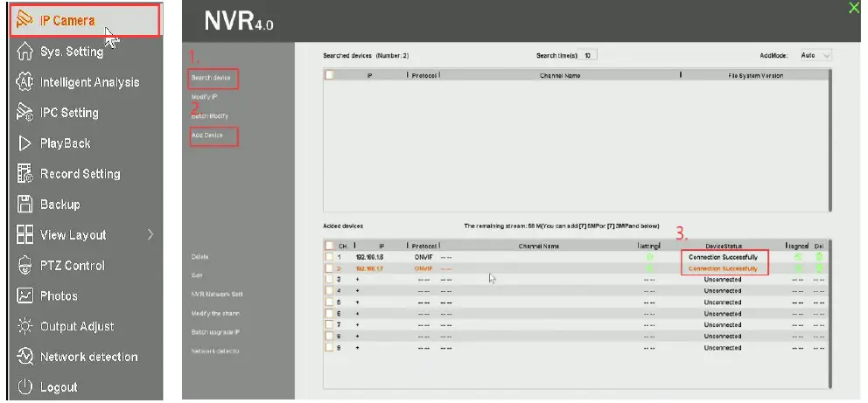
Task: Click the green setting icon for channel 2
Action: [649, 268]
